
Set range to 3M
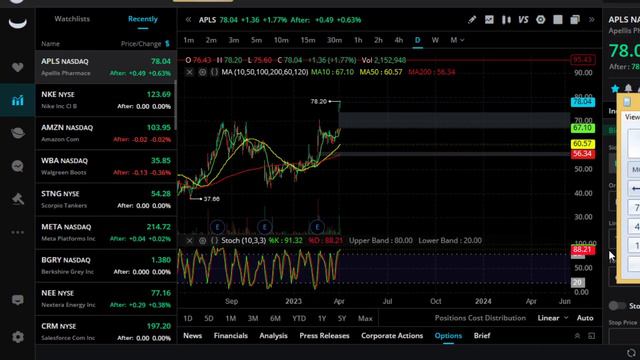pos(253,318)
